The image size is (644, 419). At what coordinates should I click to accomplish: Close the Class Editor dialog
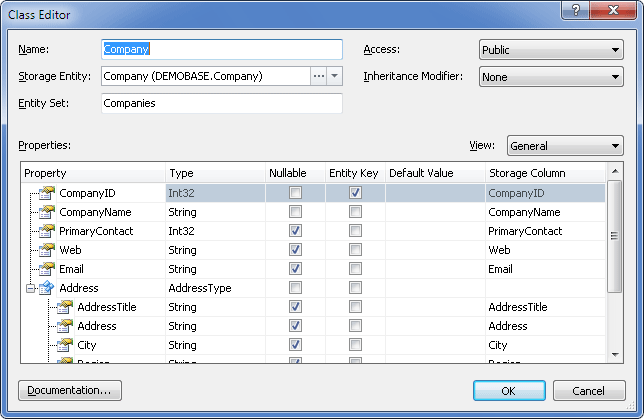(x=613, y=10)
